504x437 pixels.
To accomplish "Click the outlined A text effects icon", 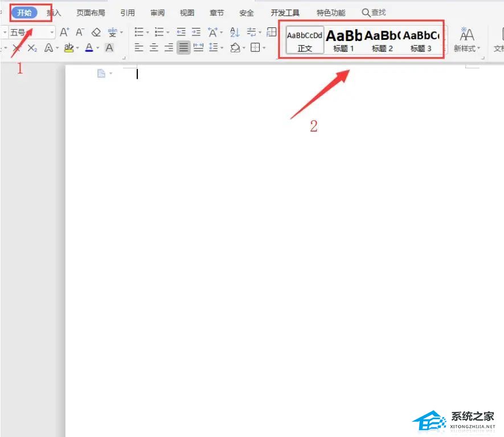I will 48,48.
